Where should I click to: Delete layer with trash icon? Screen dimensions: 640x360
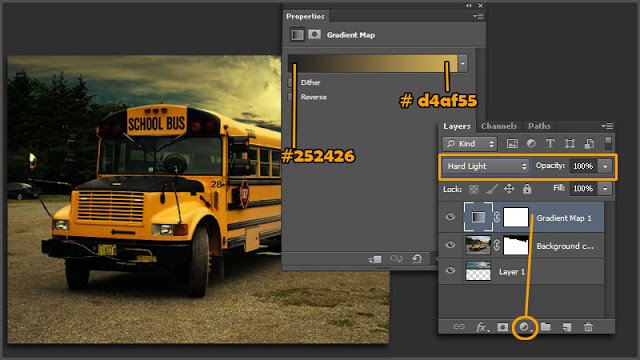tap(588, 327)
